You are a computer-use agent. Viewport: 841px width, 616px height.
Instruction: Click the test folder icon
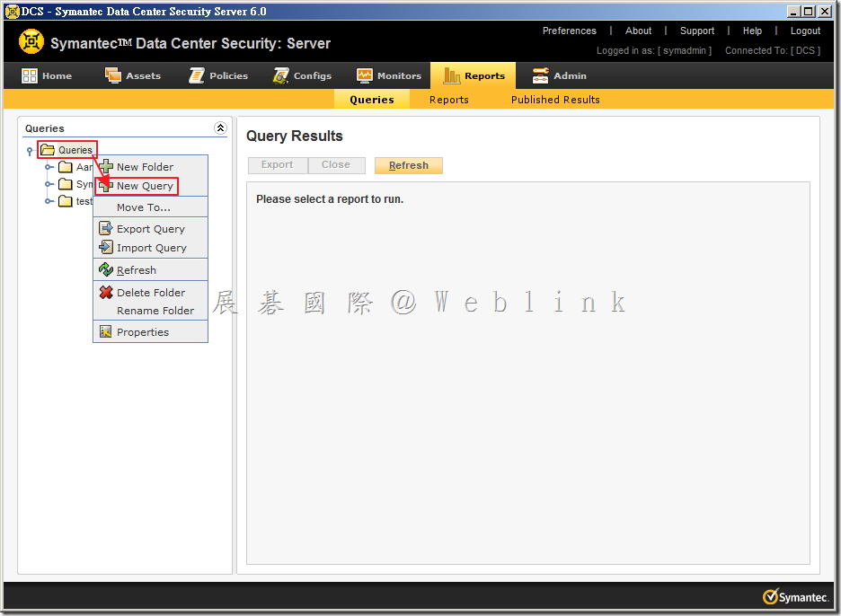pos(66,201)
